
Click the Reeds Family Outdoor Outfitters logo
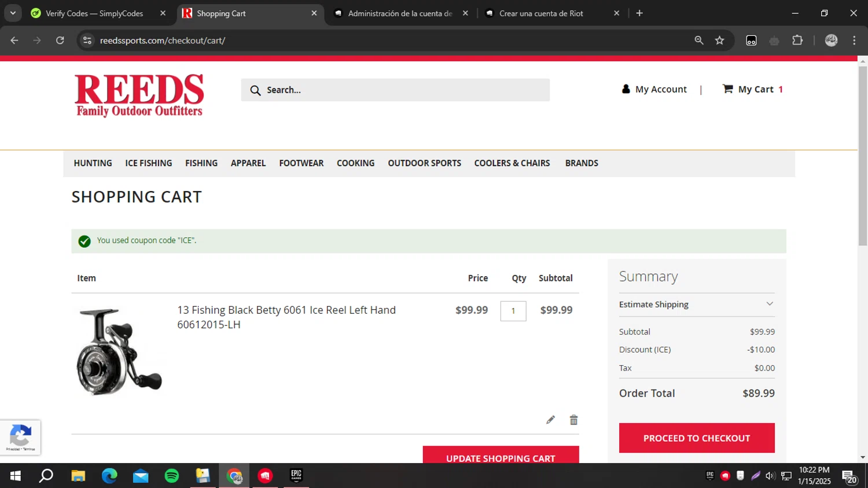tap(139, 96)
